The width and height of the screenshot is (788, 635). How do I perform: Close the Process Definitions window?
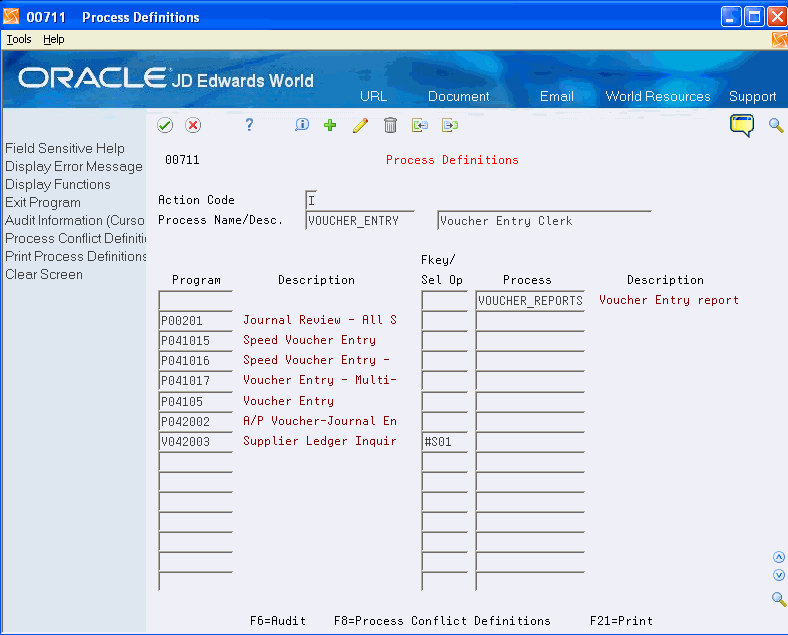[777, 17]
